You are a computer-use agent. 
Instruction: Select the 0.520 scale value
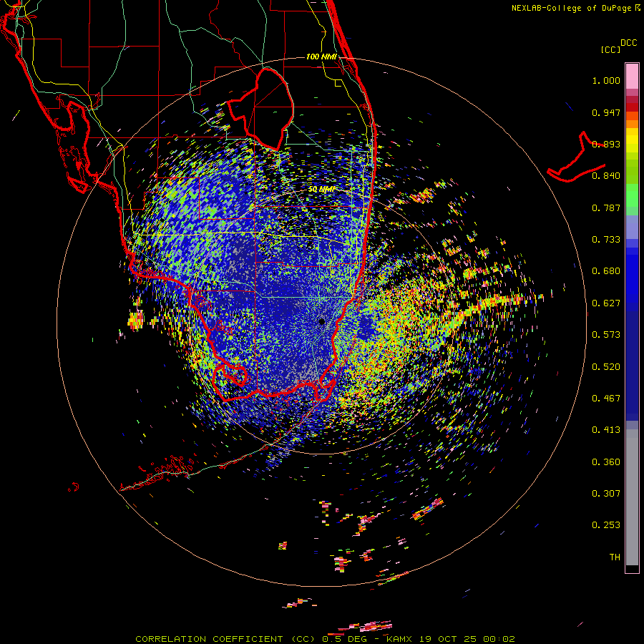(x=606, y=367)
